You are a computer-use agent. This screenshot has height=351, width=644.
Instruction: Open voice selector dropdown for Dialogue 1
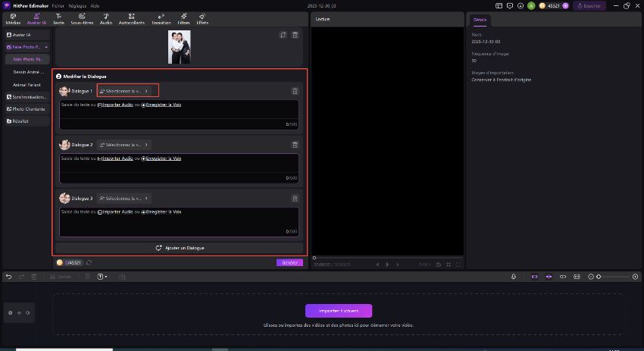127,91
